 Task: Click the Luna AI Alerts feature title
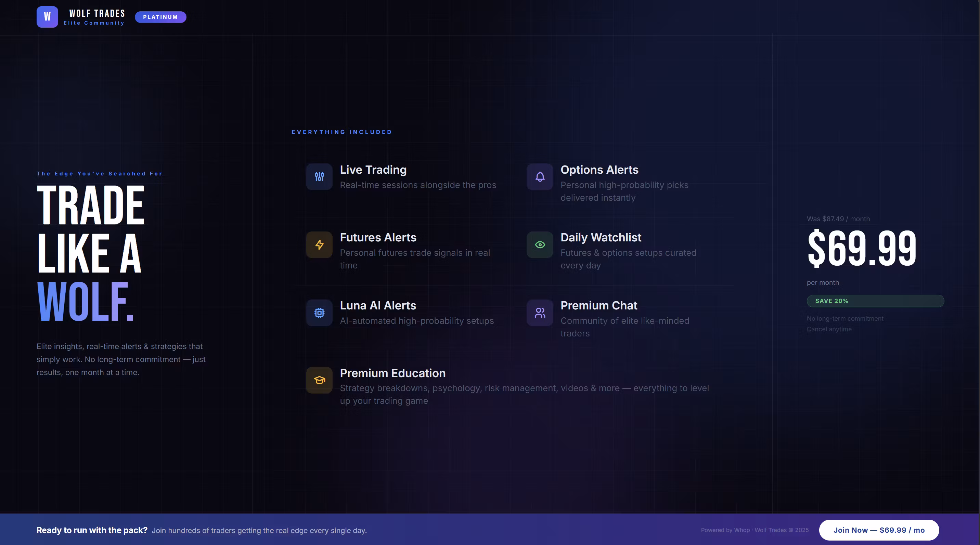coord(378,306)
